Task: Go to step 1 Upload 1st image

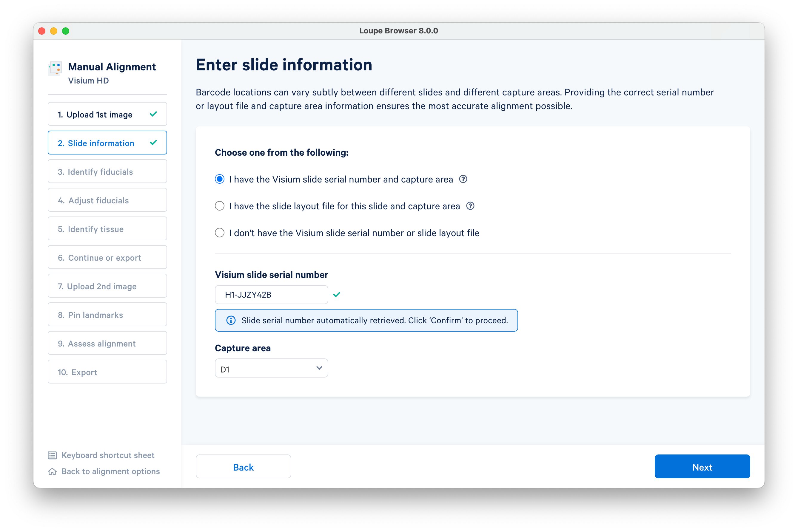Action: (107, 114)
